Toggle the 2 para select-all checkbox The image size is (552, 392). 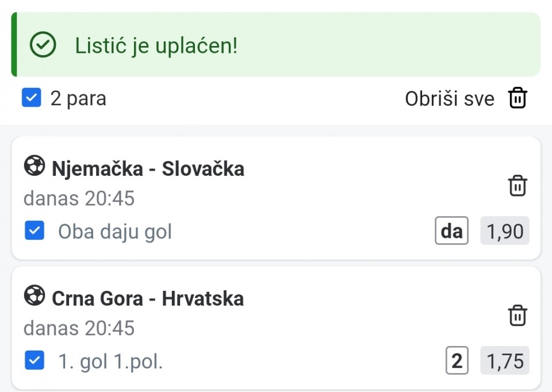(x=32, y=98)
